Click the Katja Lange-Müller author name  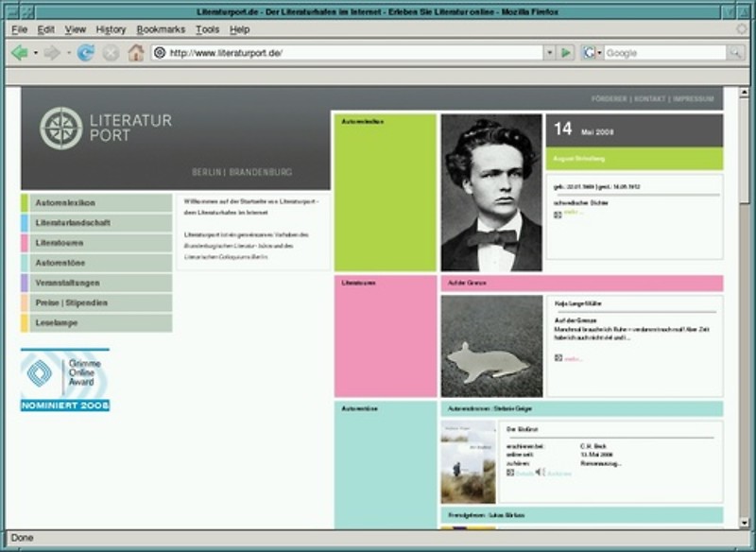[x=578, y=303]
